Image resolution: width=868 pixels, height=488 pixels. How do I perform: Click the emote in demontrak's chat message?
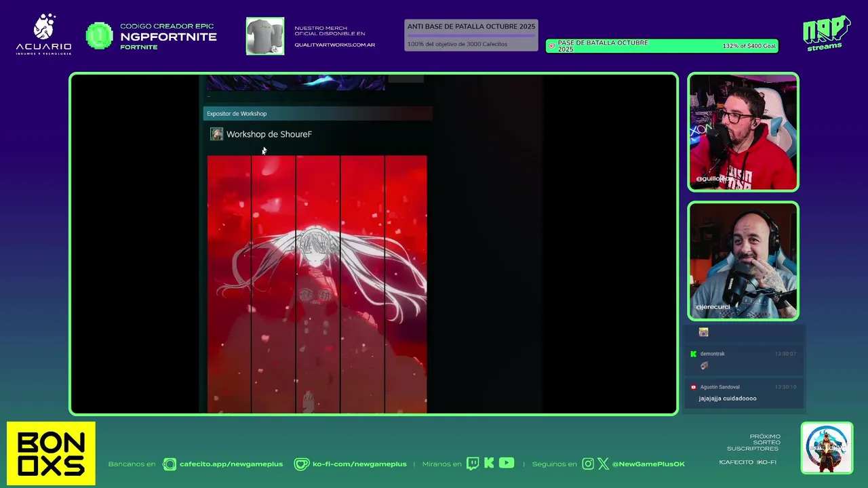coord(704,365)
